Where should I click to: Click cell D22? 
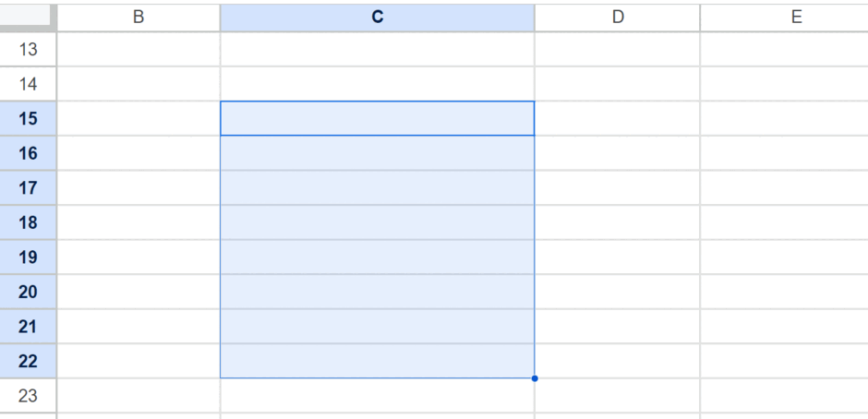pos(617,361)
